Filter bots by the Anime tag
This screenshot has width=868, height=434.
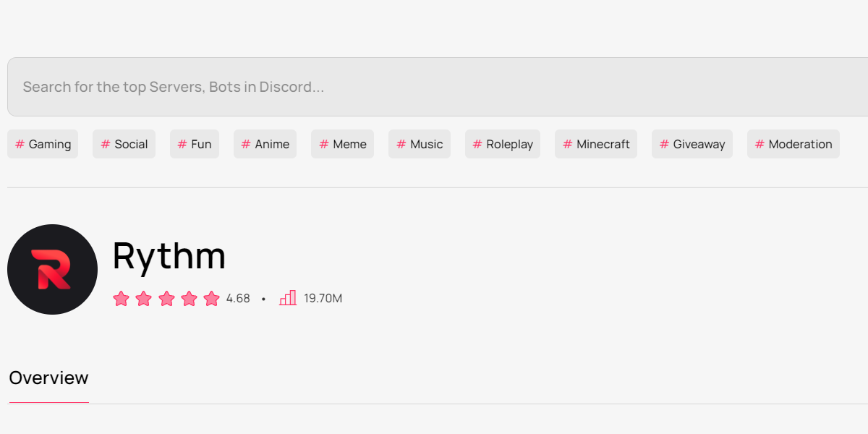click(265, 144)
